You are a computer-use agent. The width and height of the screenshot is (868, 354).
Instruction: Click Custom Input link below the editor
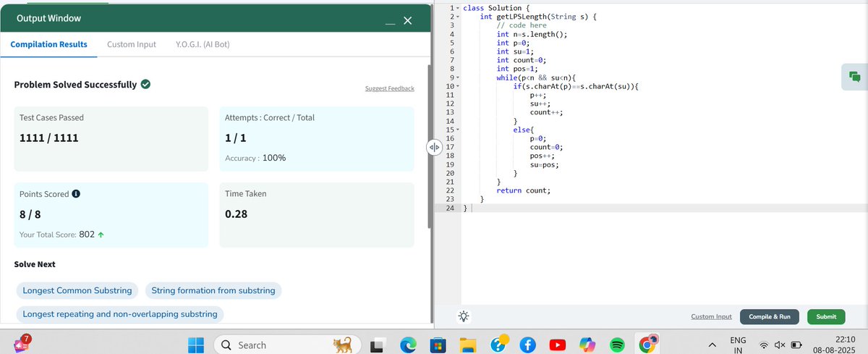click(712, 316)
